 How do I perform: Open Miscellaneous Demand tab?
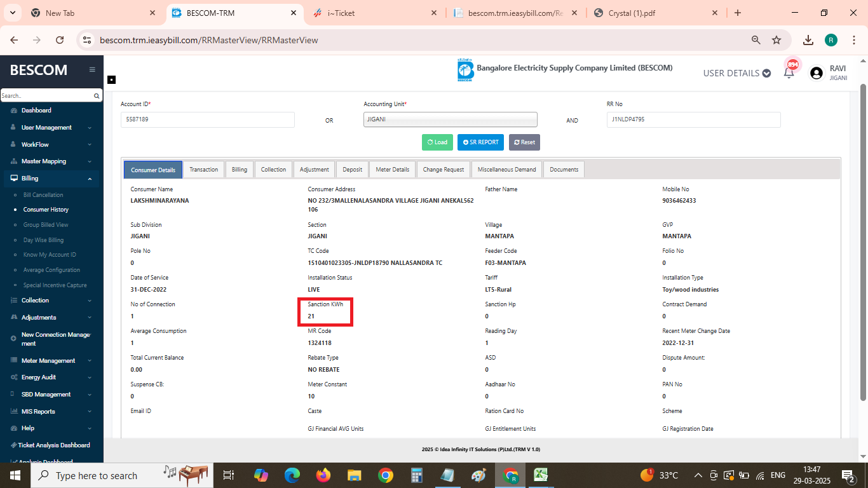coord(507,170)
